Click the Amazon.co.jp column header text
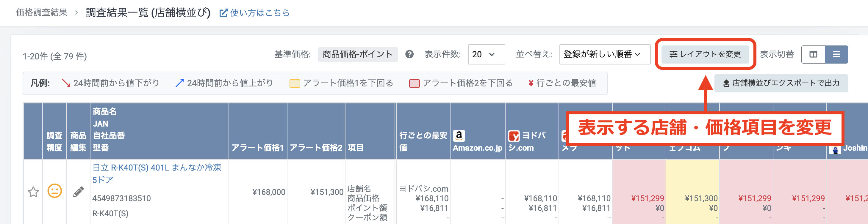The width and height of the screenshot is (868, 224). pos(478,148)
